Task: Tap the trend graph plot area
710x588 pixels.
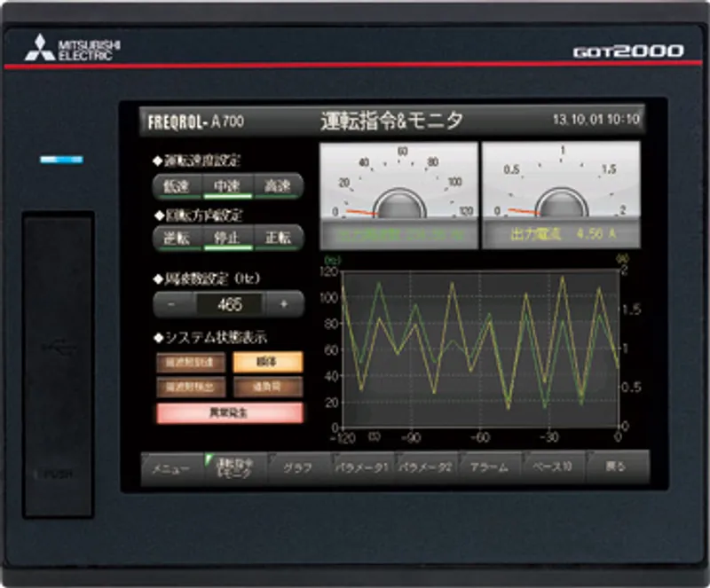Action: click(480, 349)
